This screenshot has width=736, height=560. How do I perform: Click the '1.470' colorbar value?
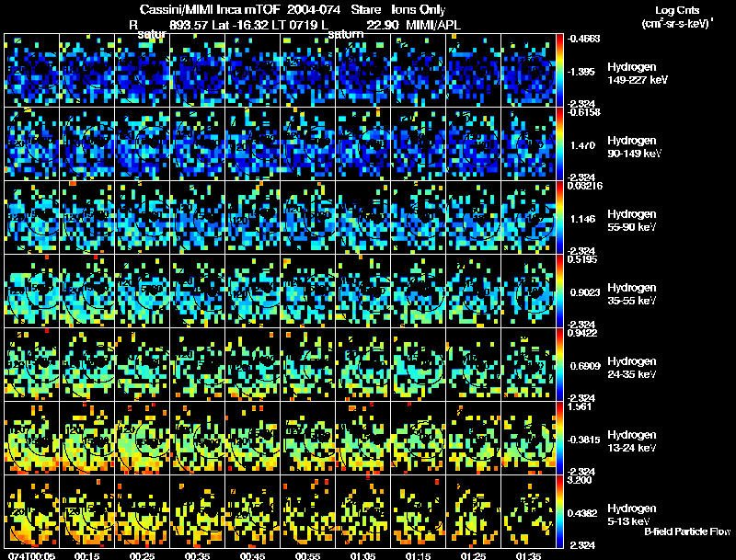pyautogui.click(x=582, y=145)
